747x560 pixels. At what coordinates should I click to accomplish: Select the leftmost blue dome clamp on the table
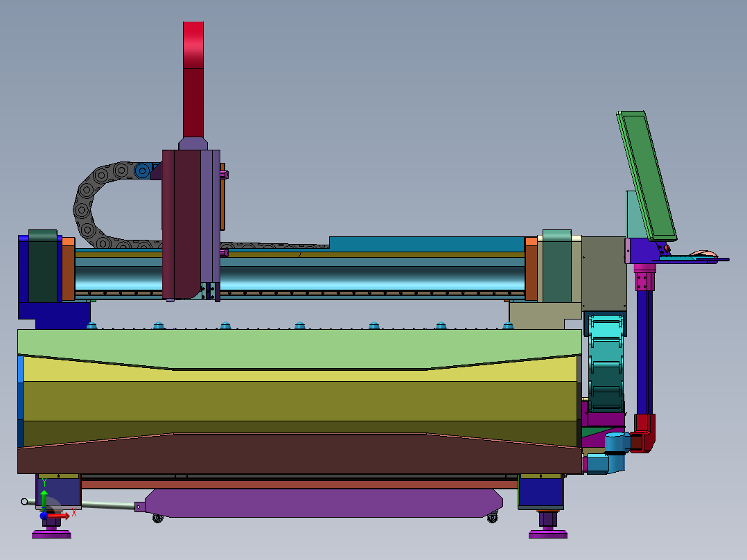pos(91,326)
